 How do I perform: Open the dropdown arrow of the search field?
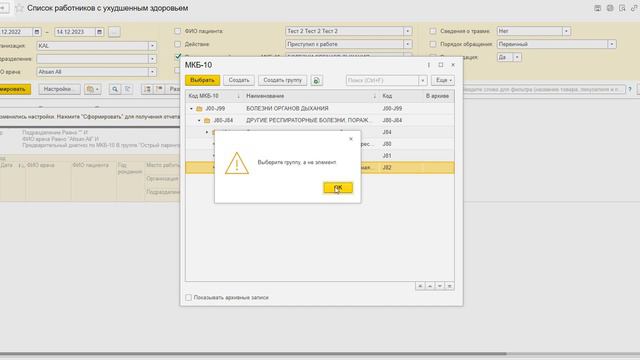(423, 80)
